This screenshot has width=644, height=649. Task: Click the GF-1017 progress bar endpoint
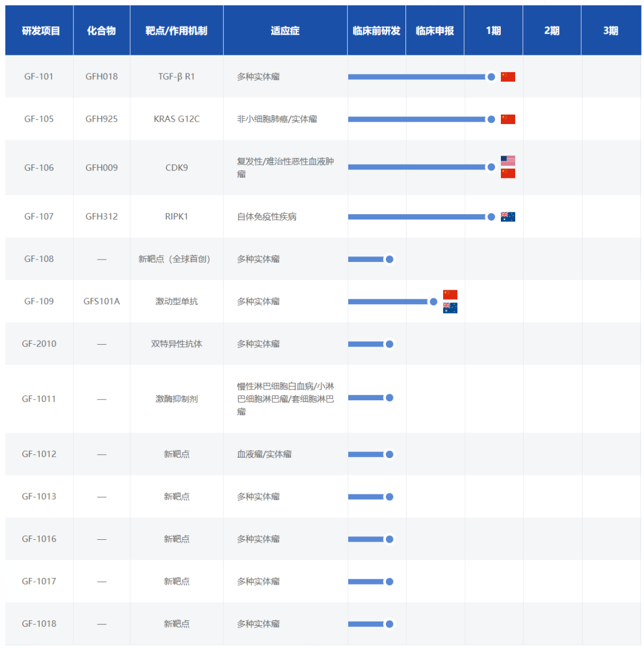[x=389, y=582]
